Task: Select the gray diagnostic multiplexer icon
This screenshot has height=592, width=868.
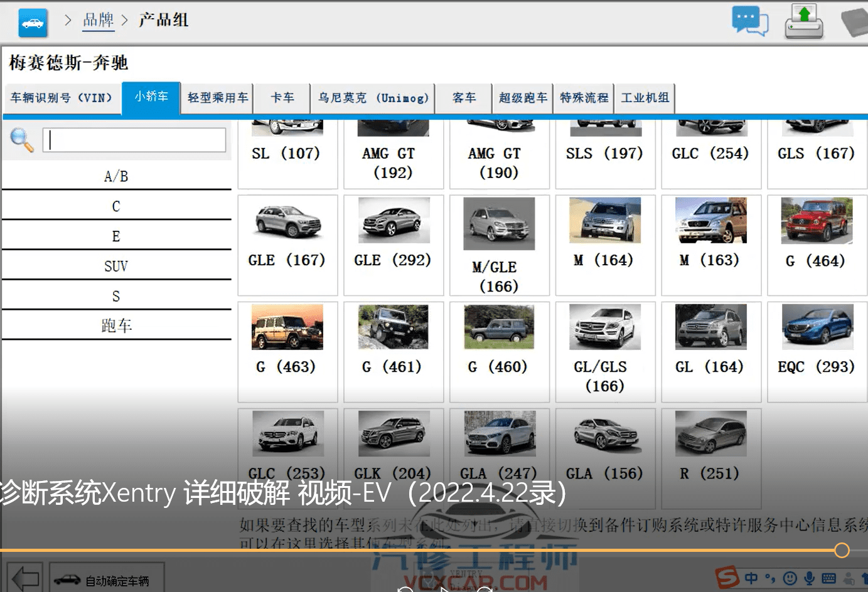Action: pyautogui.click(x=855, y=21)
